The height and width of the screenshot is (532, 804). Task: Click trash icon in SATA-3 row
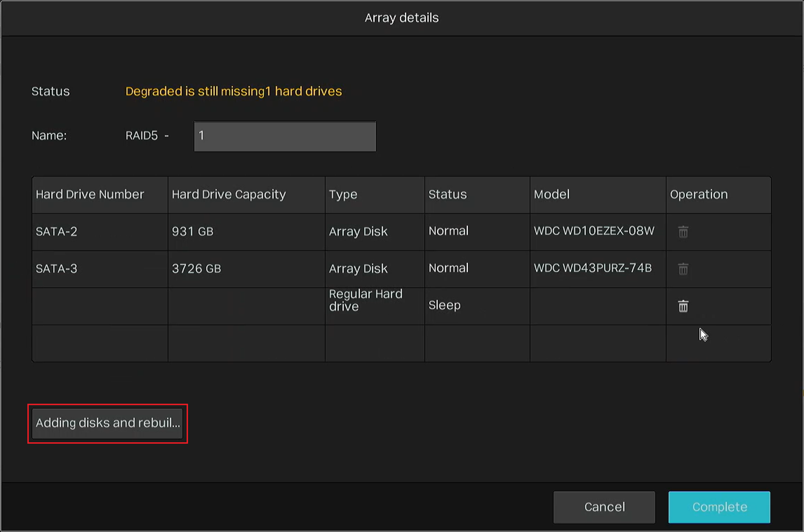pyautogui.click(x=683, y=269)
